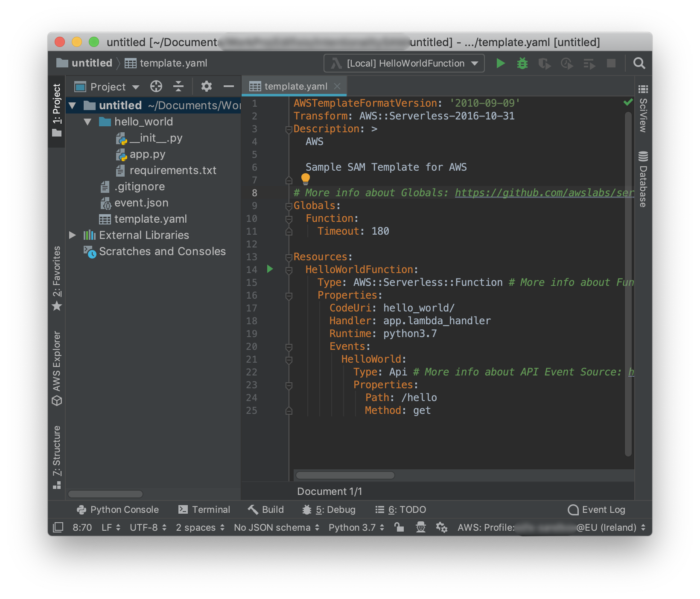Run HelloWorldFunction with the green play icon
The width and height of the screenshot is (700, 599).
(x=500, y=63)
